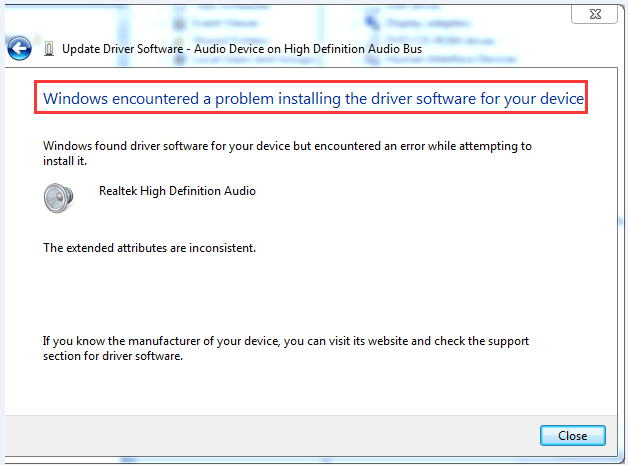Select the 'Realtek High Definition Audio' label

pos(177,190)
